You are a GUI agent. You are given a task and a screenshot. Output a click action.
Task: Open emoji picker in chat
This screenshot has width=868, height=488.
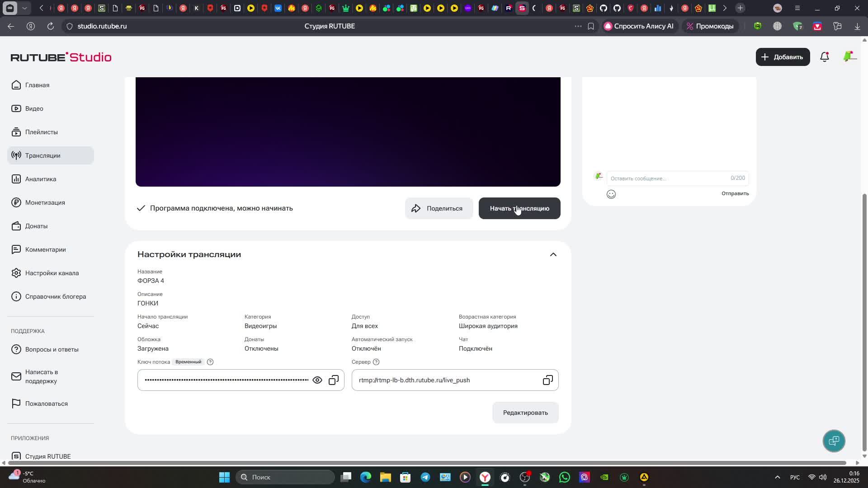pos(611,194)
